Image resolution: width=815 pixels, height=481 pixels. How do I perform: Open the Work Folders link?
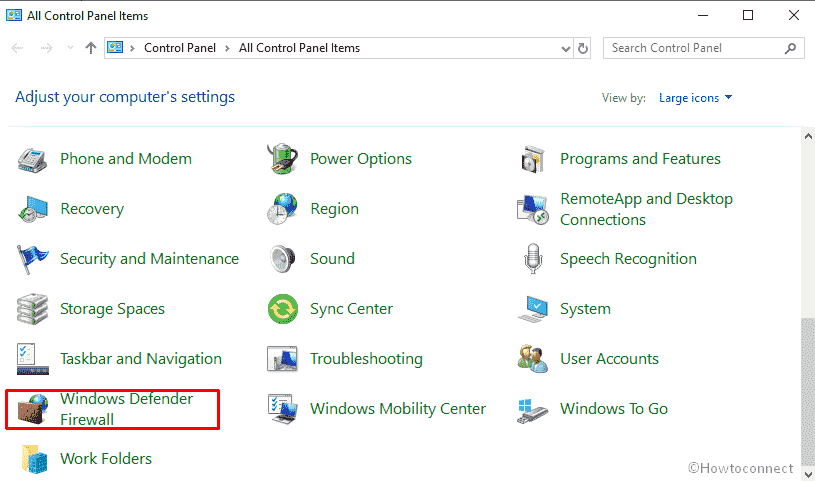[x=106, y=459]
